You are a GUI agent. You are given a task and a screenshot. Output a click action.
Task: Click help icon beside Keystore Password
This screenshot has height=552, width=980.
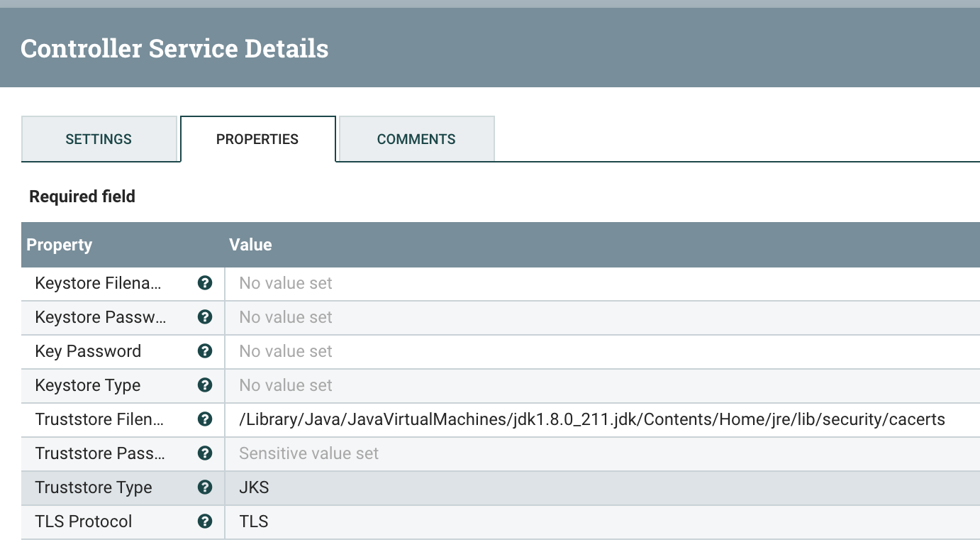pyautogui.click(x=205, y=317)
